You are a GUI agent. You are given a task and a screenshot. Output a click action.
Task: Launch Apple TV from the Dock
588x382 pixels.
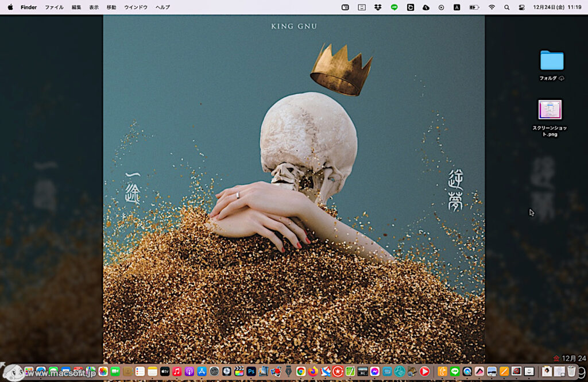pos(165,372)
